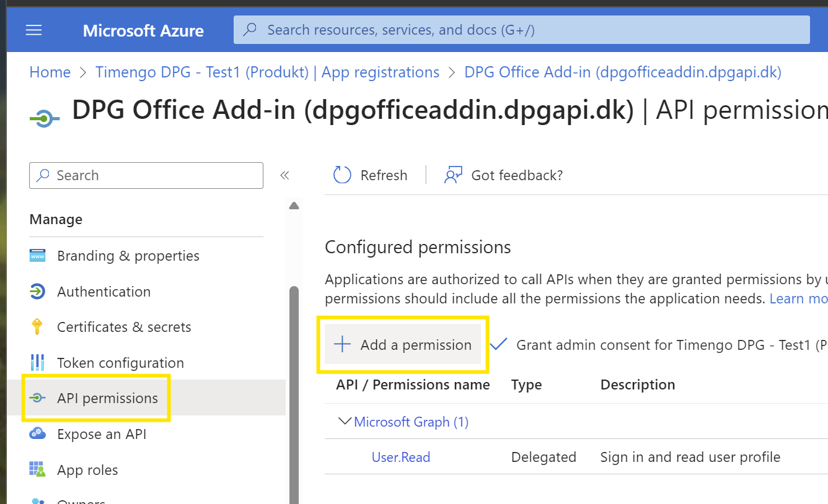Screen dimensions: 828x504
Task: Go to Home breadcrumb
Action: point(50,72)
